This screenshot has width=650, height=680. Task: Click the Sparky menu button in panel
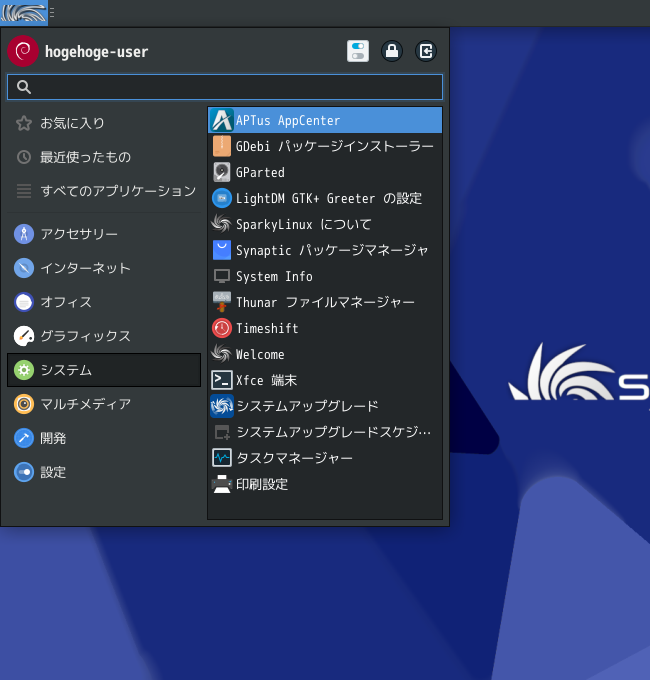(24, 13)
